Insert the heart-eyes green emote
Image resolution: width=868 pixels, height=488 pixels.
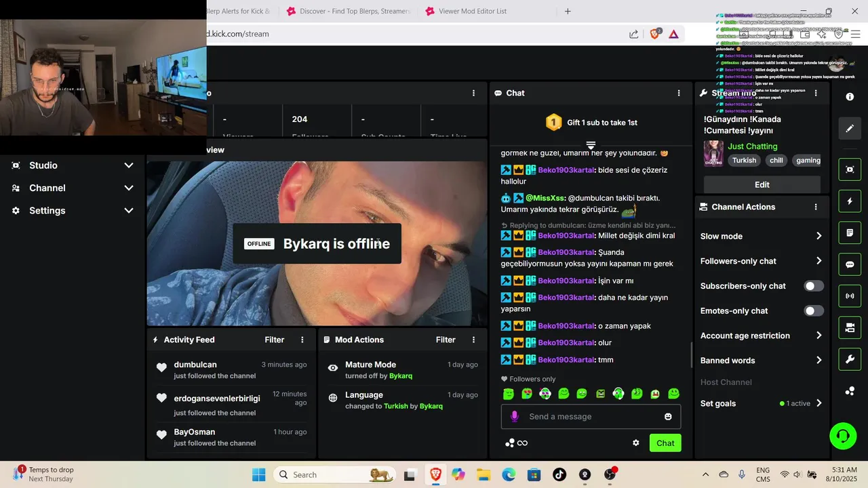[527, 394]
